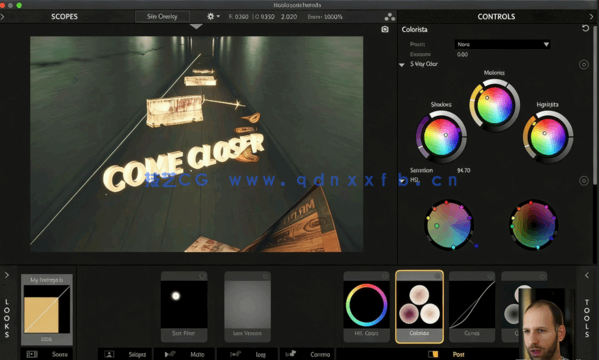The image size is (599, 360).
Task: Click the Midtones color wheel center point
Action: [487, 98]
